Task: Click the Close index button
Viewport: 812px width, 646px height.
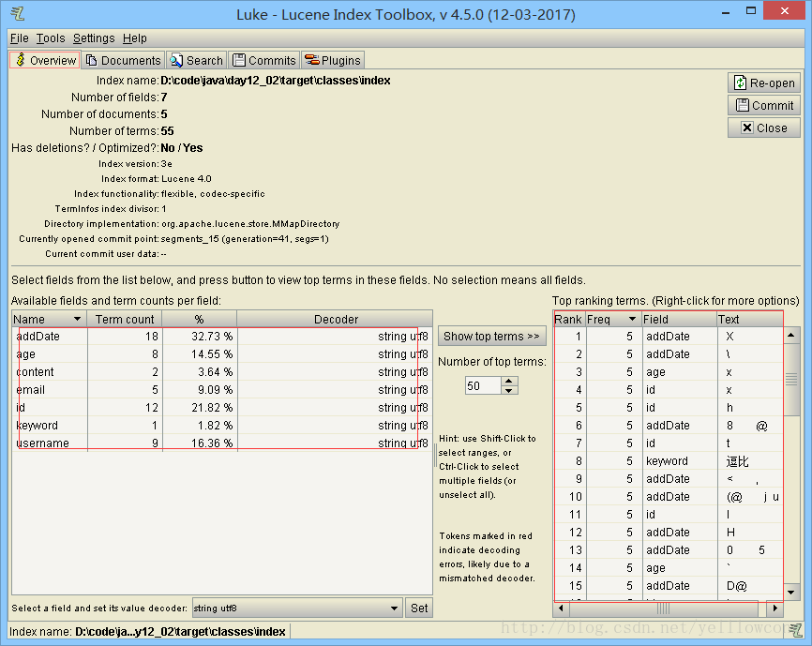Action: pyautogui.click(x=764, y=128)
